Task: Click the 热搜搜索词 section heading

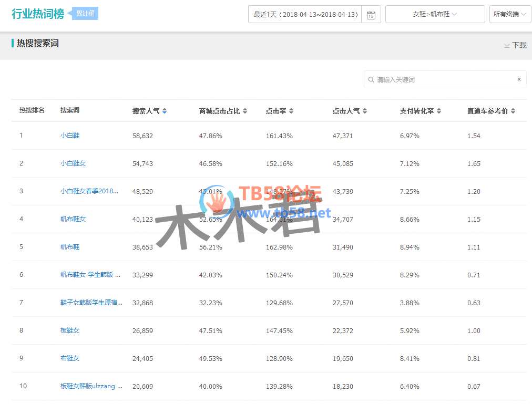Action: pos(38,44)
